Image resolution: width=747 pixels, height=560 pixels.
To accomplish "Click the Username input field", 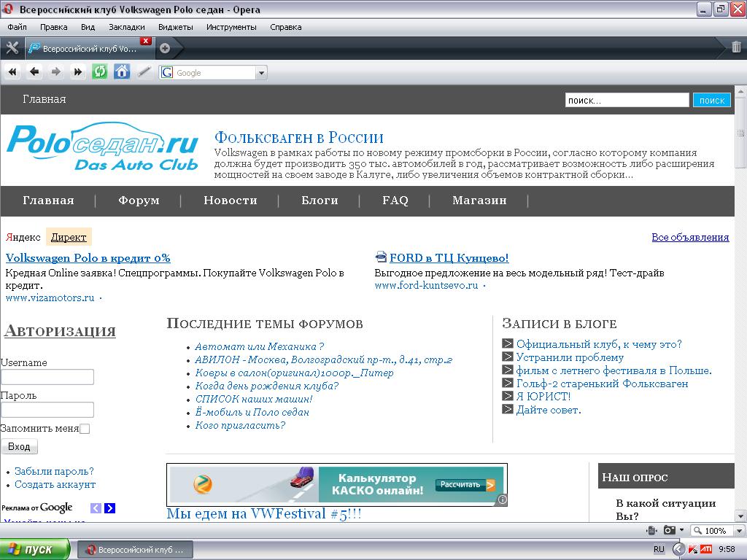I will point(47,377).
